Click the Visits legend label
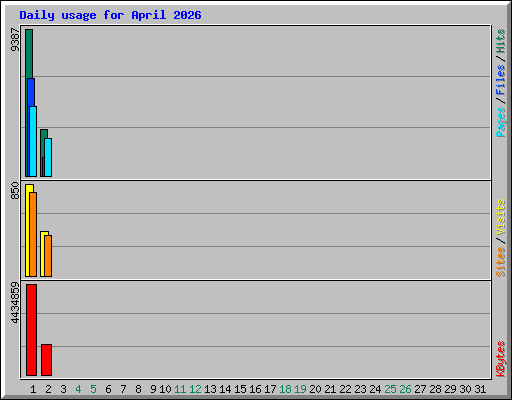 click(500, 217)
